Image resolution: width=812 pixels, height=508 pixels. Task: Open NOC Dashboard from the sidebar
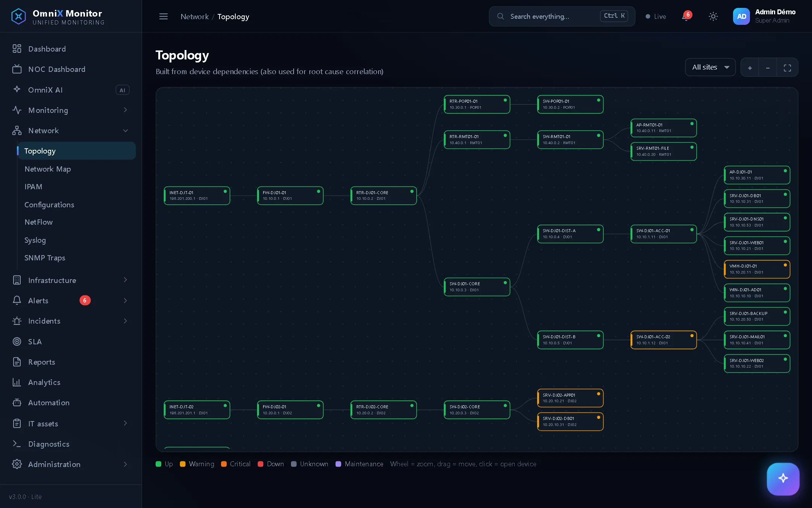71,69
